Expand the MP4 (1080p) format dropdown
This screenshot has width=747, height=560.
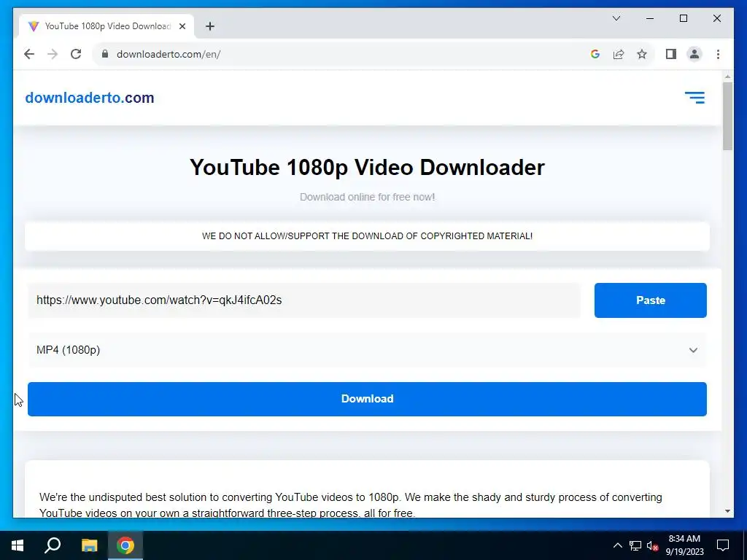[x=367, y=350]
